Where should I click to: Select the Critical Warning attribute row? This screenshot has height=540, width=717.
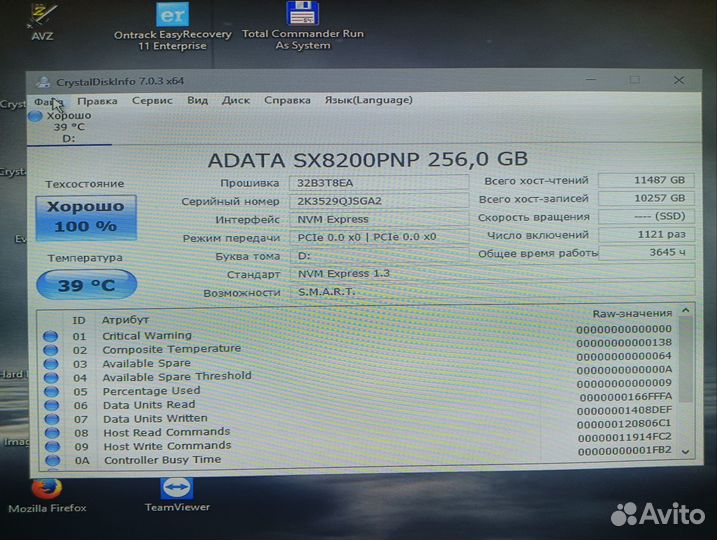(x=358, y=333)
